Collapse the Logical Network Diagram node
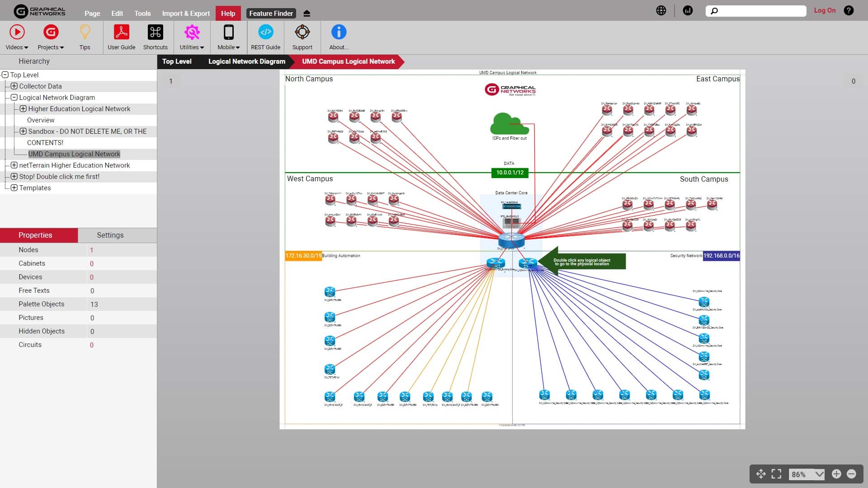 tap(14, 97)
